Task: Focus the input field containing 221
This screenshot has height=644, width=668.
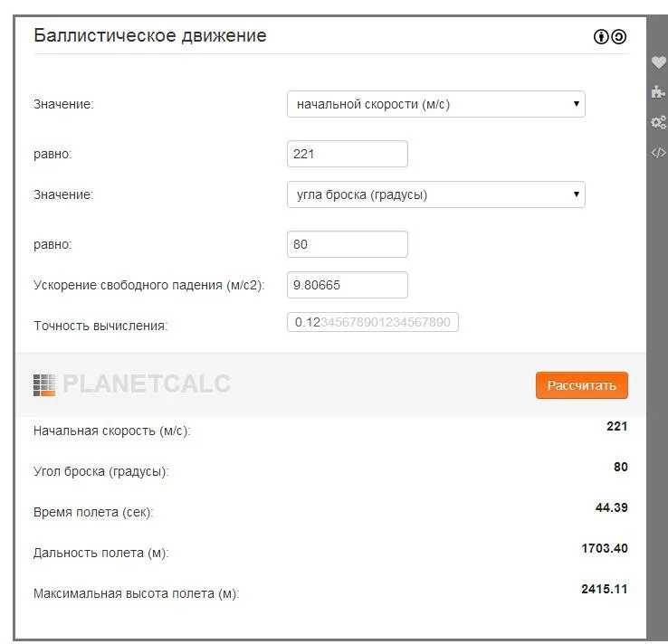Action: [347, 154]
